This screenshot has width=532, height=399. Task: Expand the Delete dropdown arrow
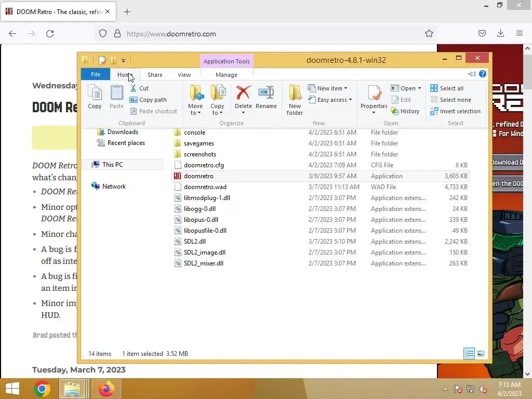click(243, 113)
